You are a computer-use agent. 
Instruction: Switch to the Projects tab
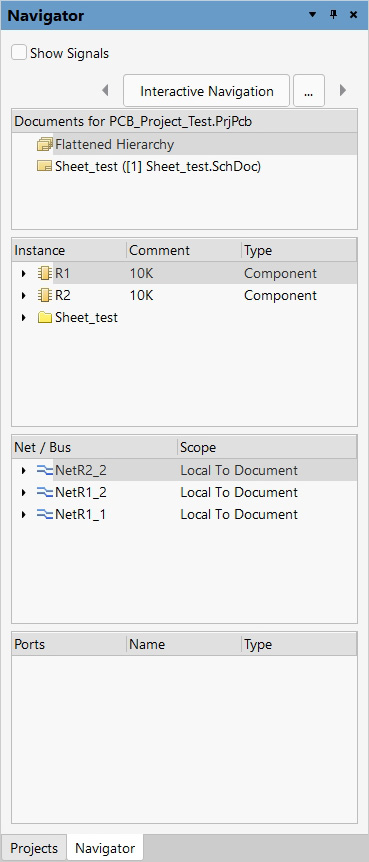[x=34, y=848]
